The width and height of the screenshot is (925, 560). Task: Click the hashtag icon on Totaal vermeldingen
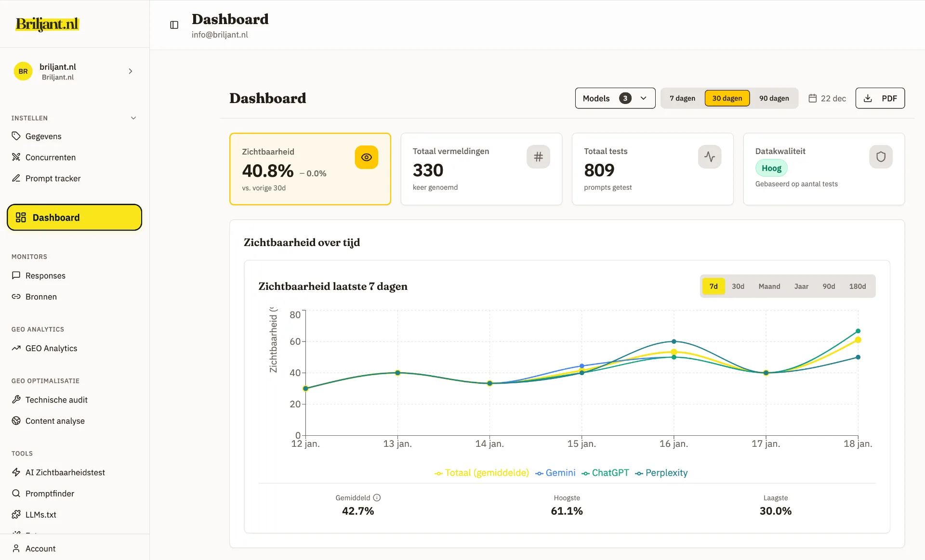(538, 157)
